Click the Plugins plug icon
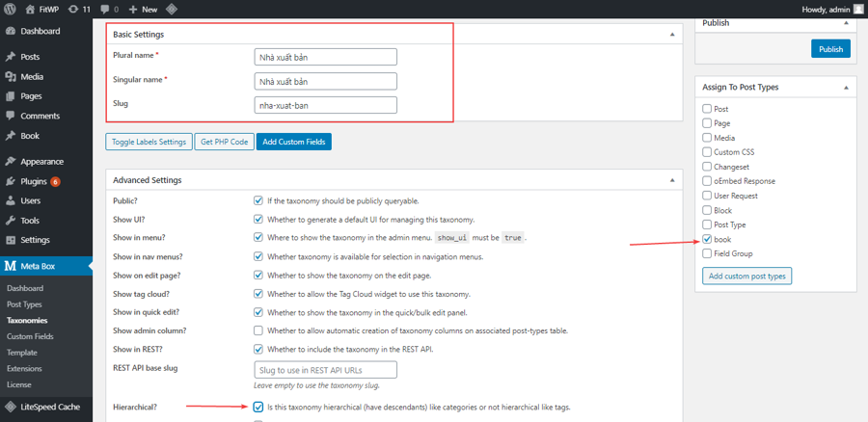The width and height of the screenshot is (868, 422). 10,181
